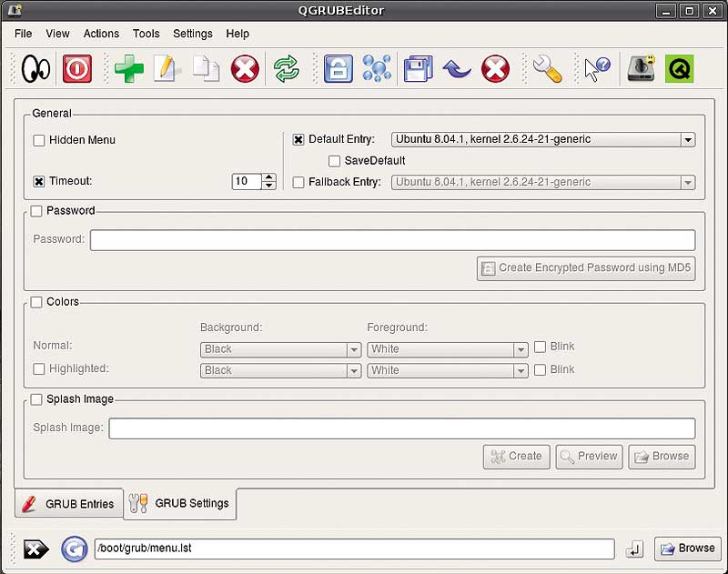Click the hard drive smiley about icon

click(x=642, y=69)
